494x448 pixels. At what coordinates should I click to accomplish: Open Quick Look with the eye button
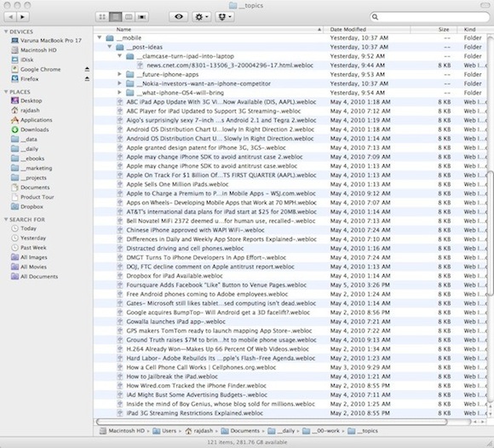(179, 17)
